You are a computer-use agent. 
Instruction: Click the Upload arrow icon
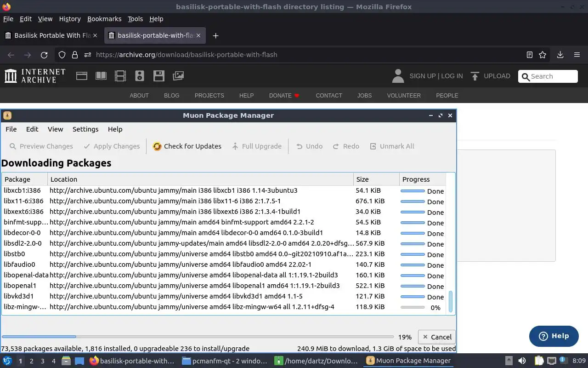tap(475, 76)
